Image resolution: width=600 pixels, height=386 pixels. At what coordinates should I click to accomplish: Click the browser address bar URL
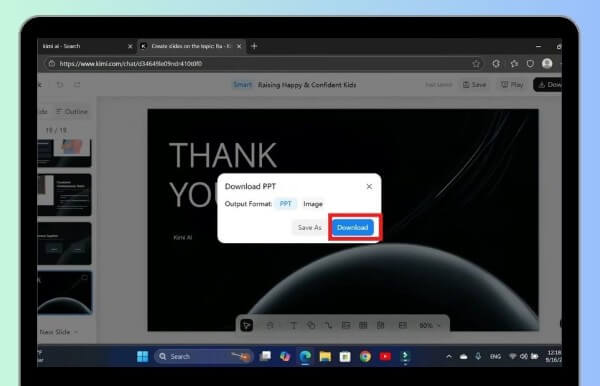point(130,64)
